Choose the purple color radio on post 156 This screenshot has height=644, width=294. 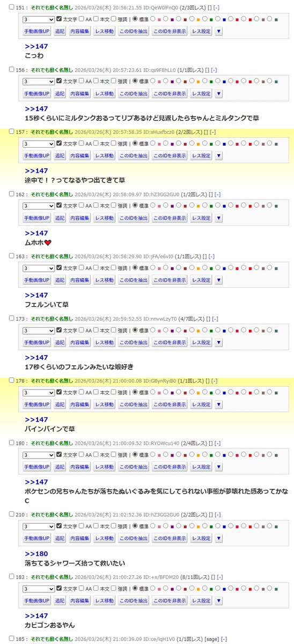click(166, 81)
